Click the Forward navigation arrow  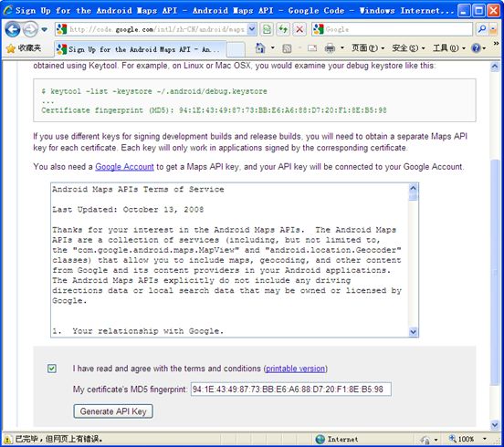coord(31,29)
